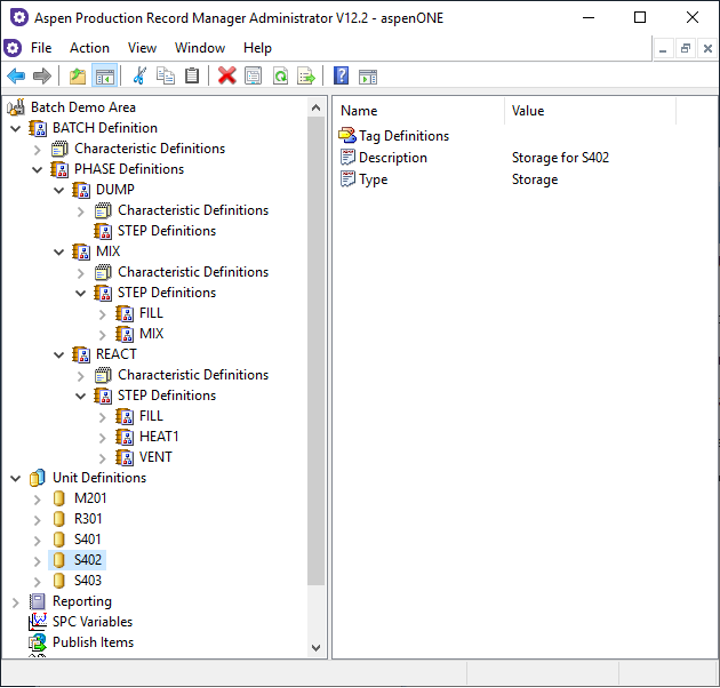Select SPC Variables in the tree
The height and width of the screenshot is (688, 720).
92,622
